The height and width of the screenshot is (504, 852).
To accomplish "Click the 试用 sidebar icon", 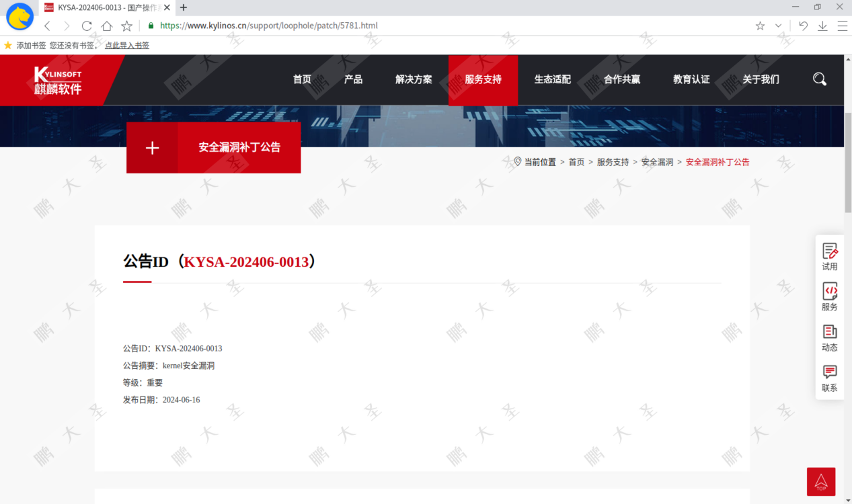I will pos(830,256).
